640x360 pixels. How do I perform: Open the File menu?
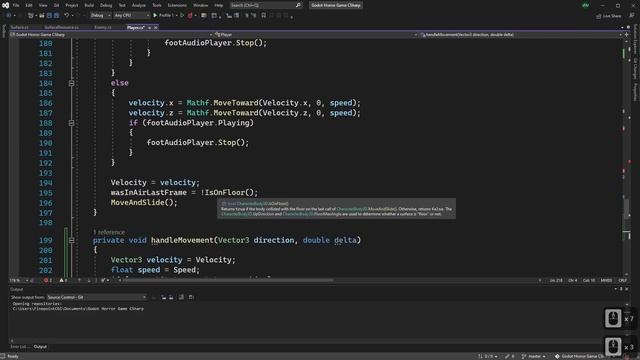coord(16,5)
